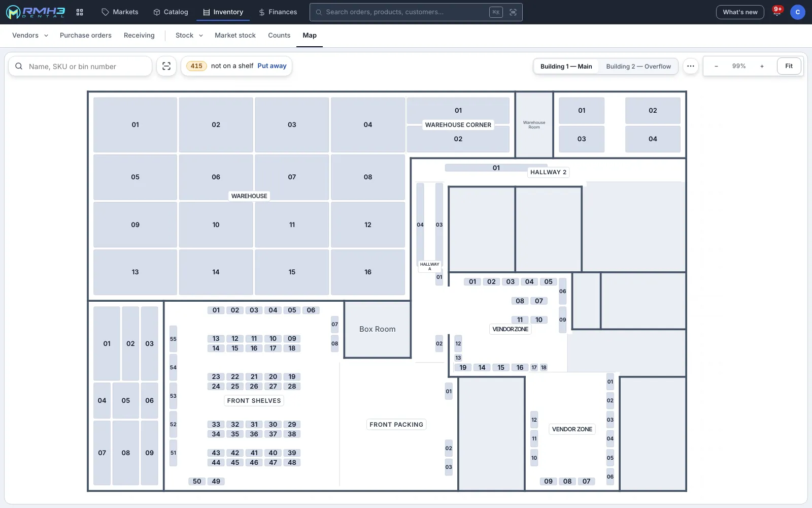Open the notifications bell
812x508 pixels.
[776, 12]
